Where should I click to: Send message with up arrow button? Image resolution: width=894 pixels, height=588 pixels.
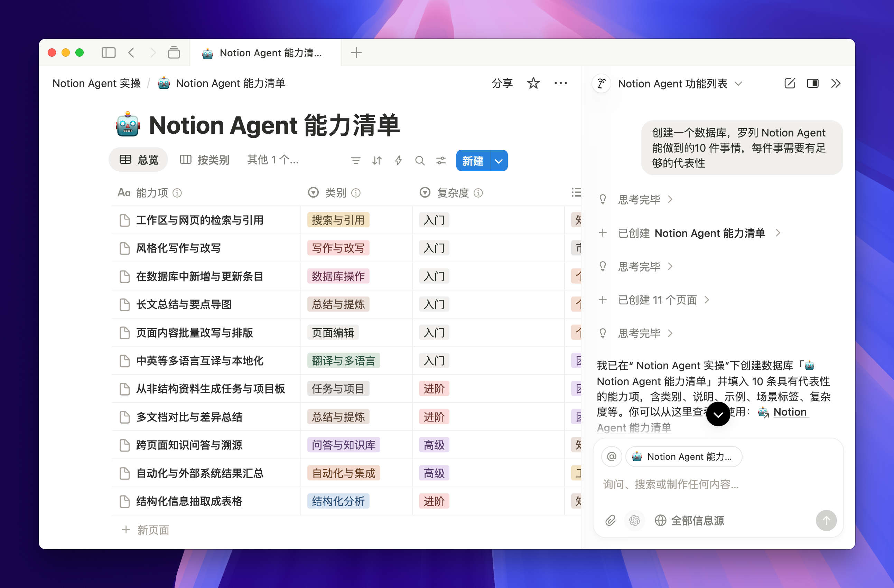point(826,520)
